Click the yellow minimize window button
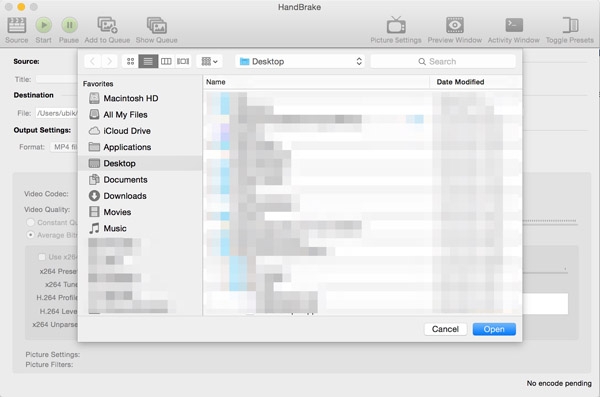The width and height of the screenshot is (600, 397). (x=21, y=7)
